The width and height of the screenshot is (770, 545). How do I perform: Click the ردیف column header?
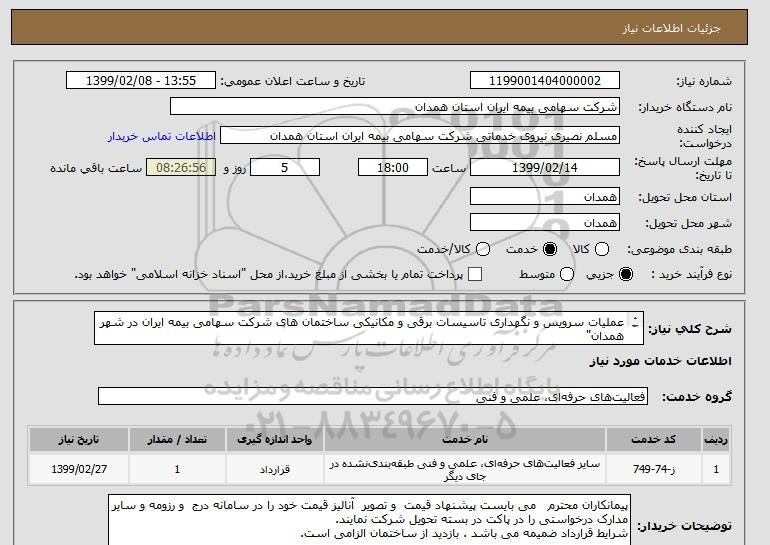[715, 439]
